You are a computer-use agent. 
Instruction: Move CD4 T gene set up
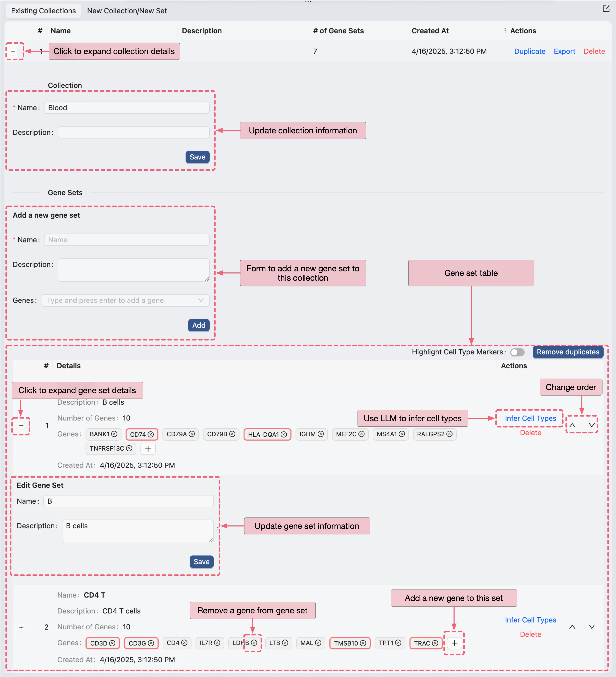click(572, 627)
